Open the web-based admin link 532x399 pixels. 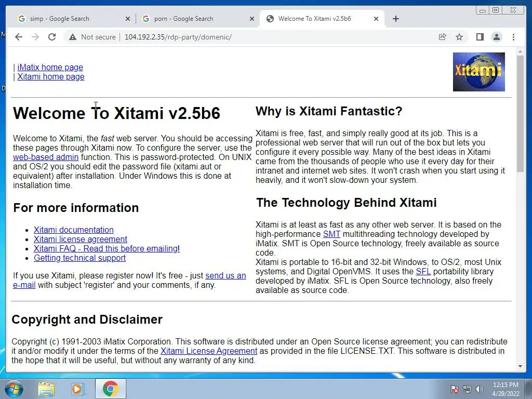click(x=46, y=157)
